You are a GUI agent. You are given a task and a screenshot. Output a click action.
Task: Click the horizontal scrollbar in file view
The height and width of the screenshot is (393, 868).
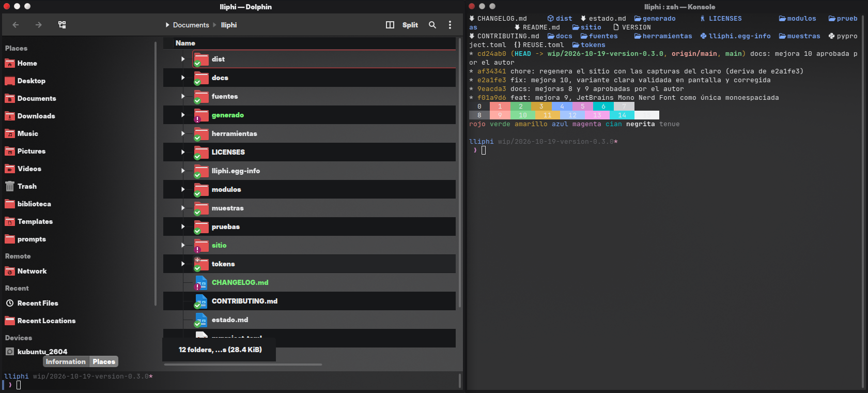(x=243, y=365)
